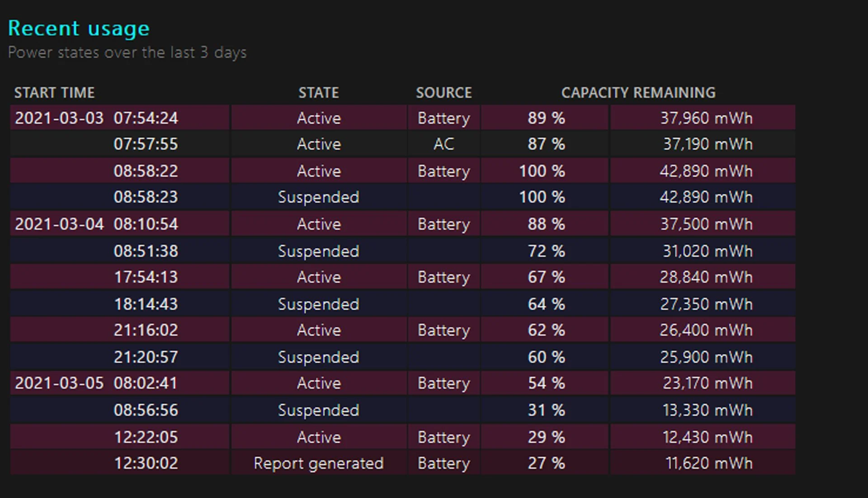Click the Power states over last 3 days subtitle

[127, 52]
